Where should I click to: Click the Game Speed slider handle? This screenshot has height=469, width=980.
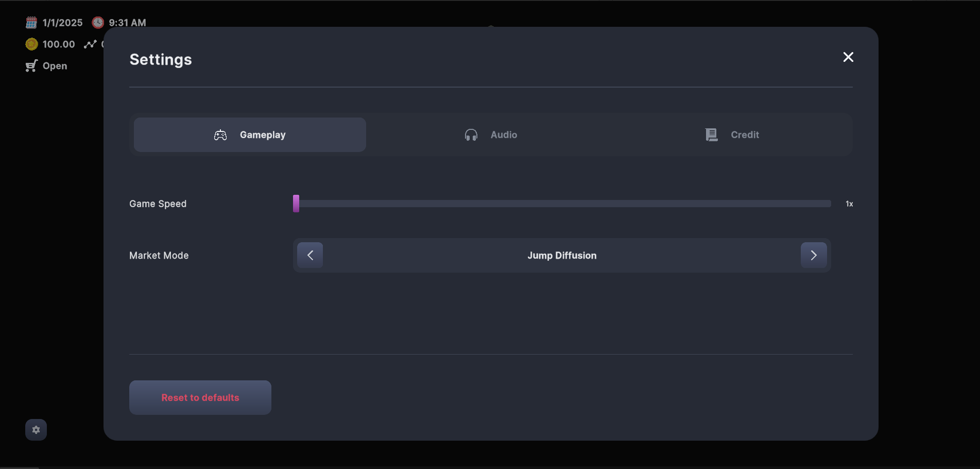(x=296, y=204)
